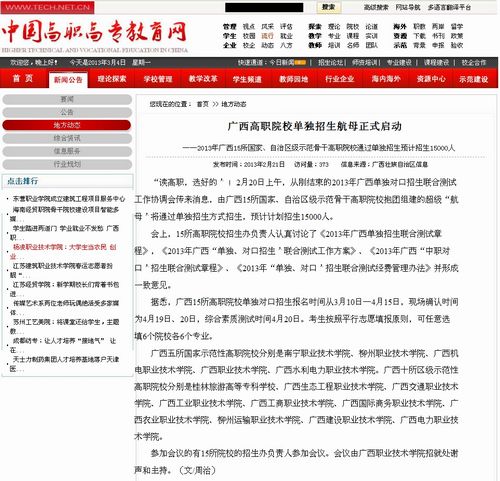Open the 网站导航 site navigation link
The image size is (500, 481).
(x=408, y=7)
